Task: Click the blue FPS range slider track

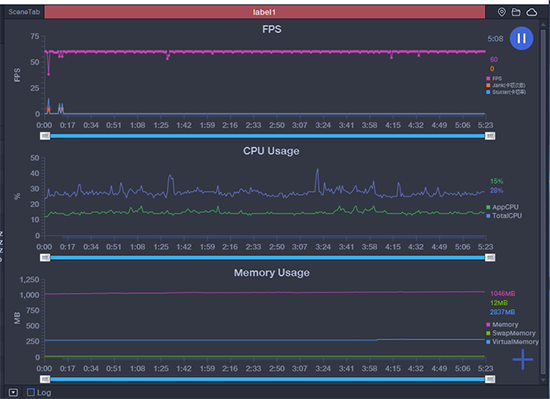Action: click(x=267, y=136)
